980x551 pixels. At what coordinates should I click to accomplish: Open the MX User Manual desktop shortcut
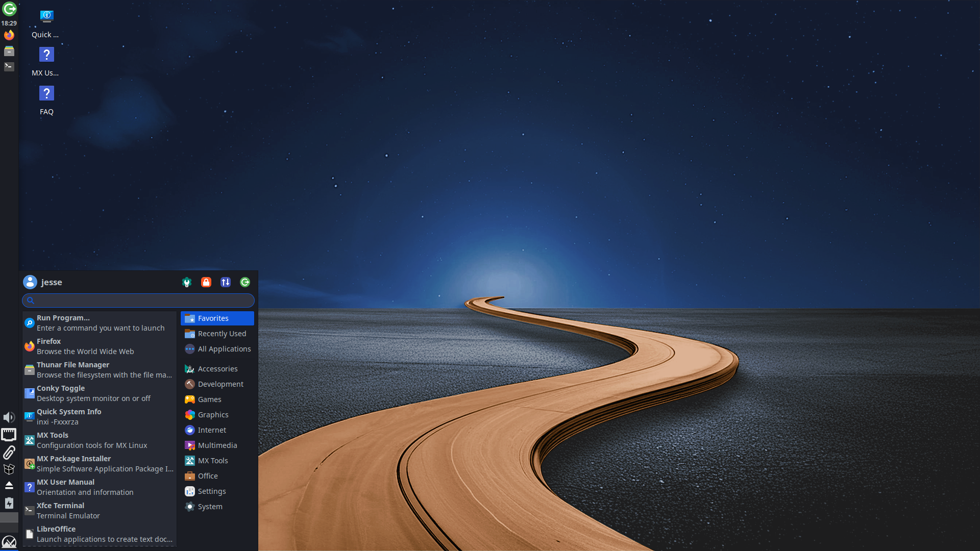point(46,62)
